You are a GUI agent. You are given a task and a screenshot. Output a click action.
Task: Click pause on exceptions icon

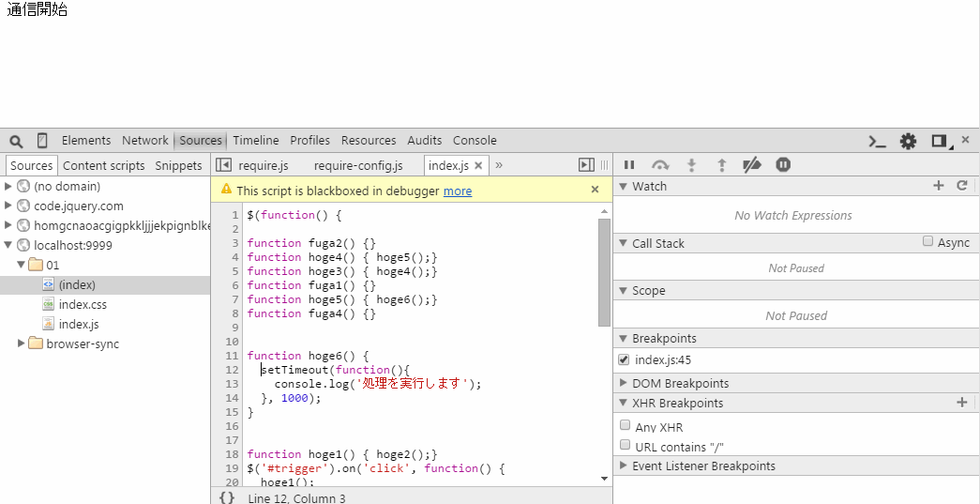coord(783,164)
